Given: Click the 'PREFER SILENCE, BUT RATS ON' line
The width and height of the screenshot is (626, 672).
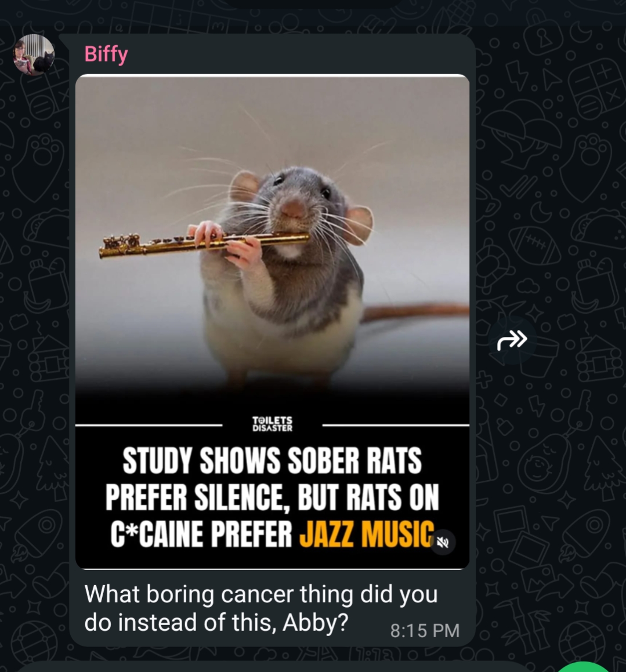Looking at the screenshot, I should (272, 497).
